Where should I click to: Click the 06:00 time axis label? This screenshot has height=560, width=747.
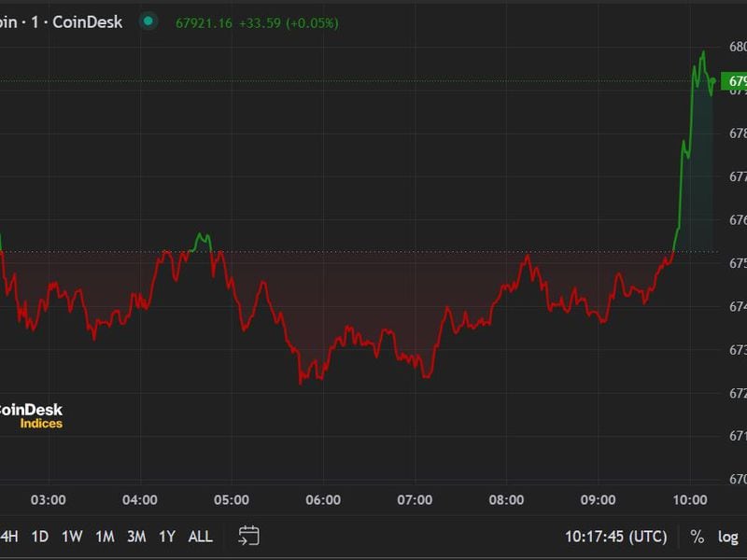coord(323,500)
